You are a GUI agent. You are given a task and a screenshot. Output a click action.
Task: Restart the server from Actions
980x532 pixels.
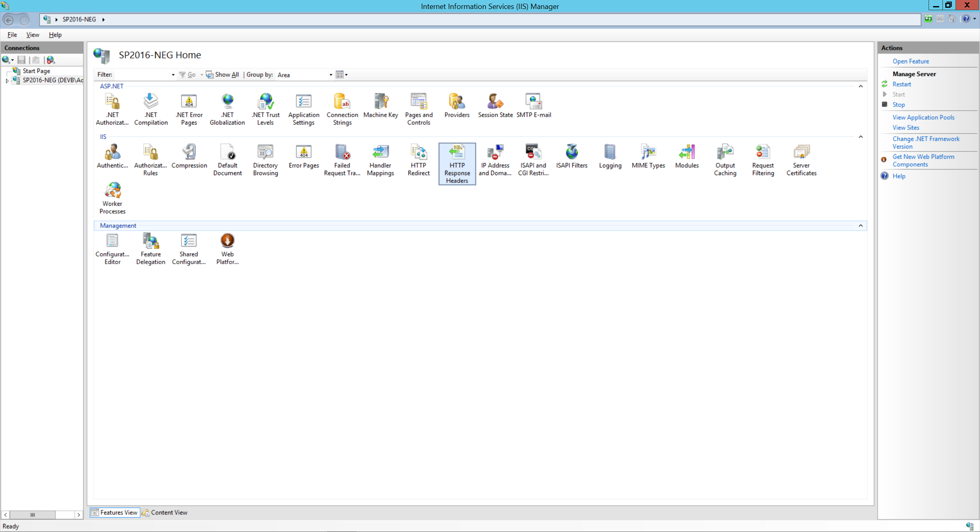(902, 84)
